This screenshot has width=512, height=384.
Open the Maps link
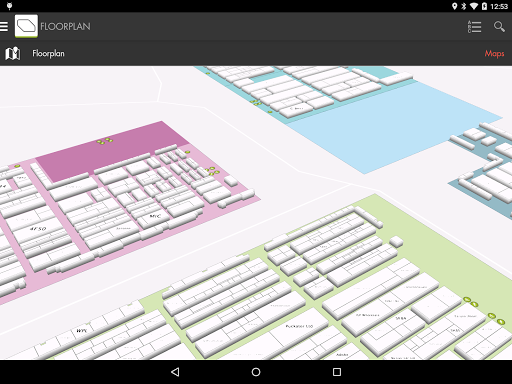coord(494,54)
